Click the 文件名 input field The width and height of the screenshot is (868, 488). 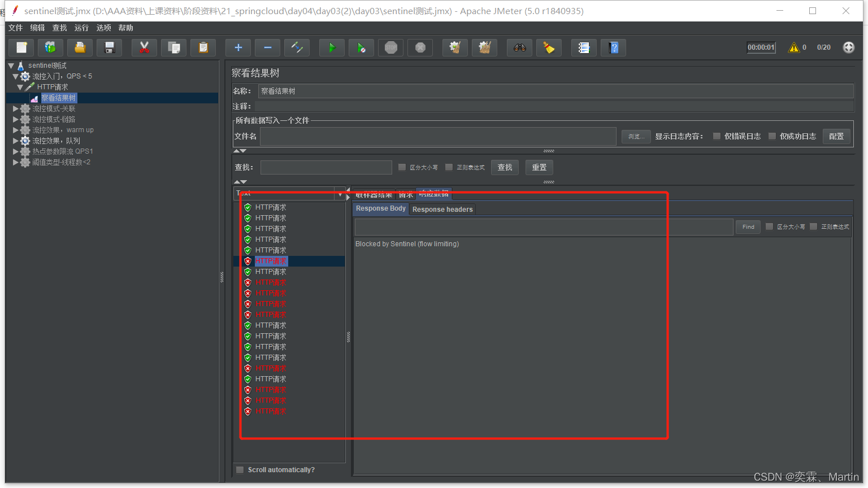point(437,136)
